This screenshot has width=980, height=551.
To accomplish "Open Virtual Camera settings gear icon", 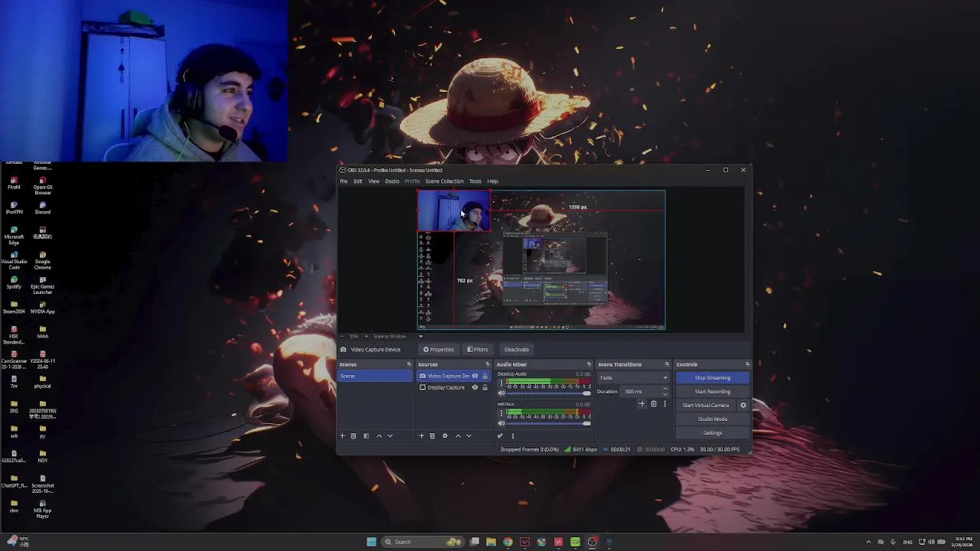I will coord(743,406).
